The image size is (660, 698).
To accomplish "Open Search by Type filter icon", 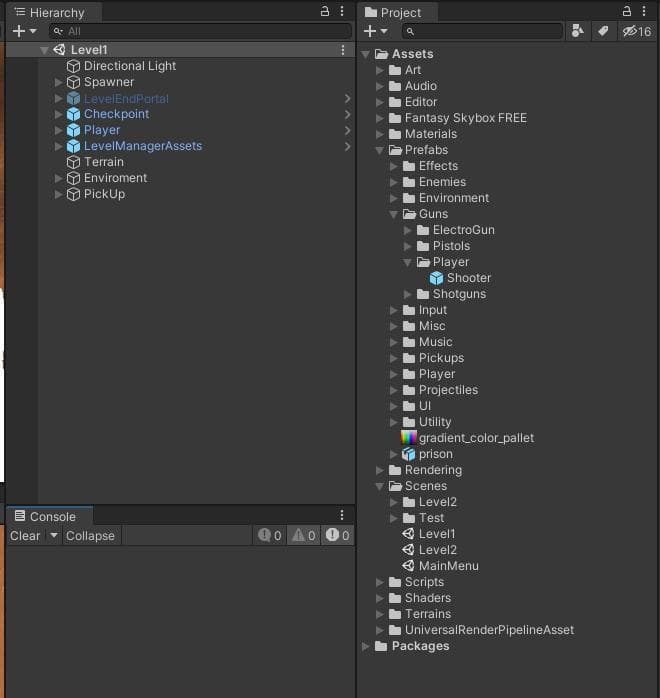I will click(578, 32).
